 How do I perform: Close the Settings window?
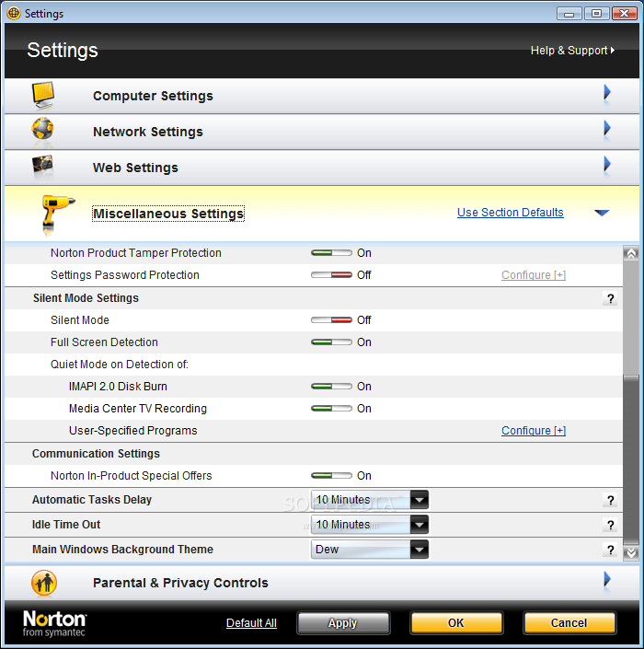624,14
